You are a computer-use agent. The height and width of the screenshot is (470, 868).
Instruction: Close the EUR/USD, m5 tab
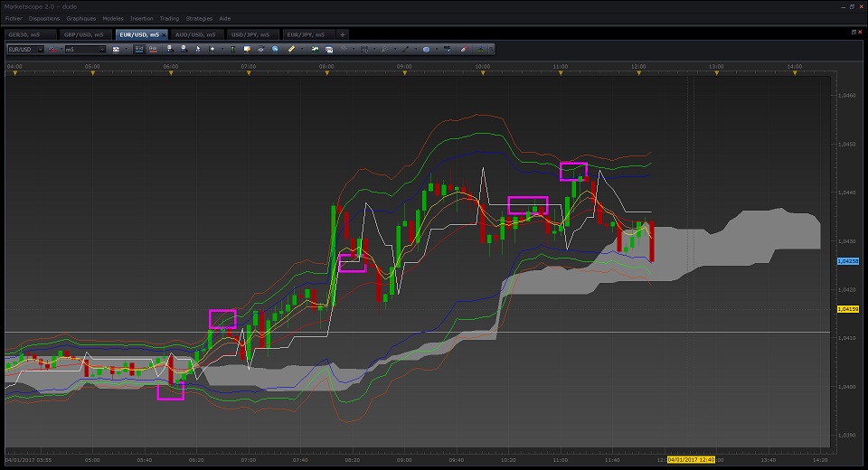[164, 35]
